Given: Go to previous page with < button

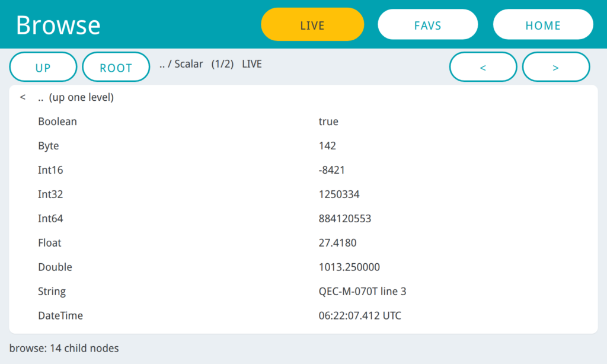Looking at the screenshot, I should 483,67.
